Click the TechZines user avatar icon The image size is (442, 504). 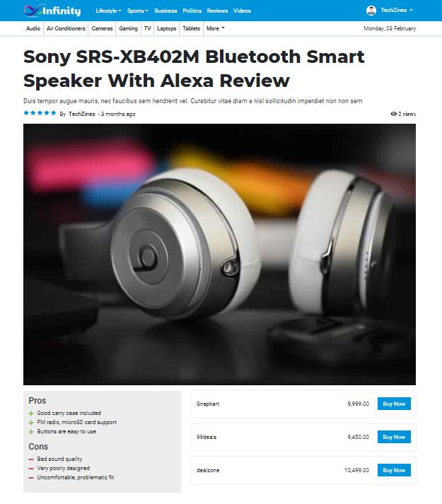[x=371, y=11]
